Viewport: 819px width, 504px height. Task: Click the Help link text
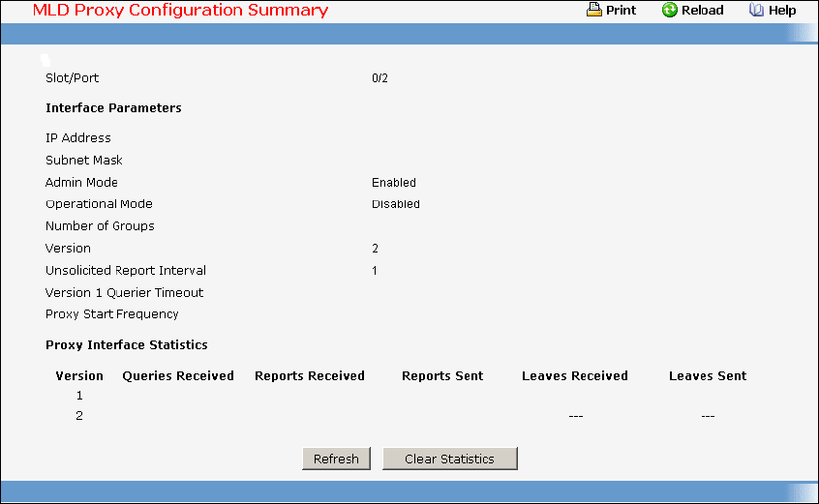coord(782,10)
